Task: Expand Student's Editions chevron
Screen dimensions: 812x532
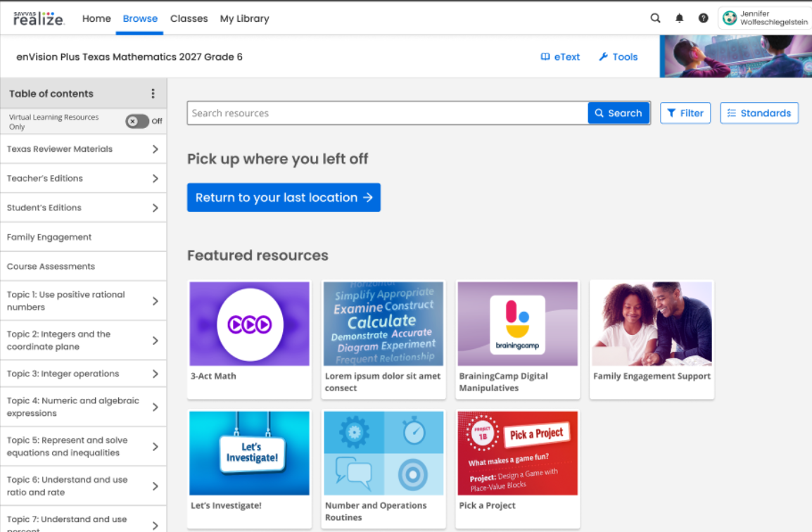Action: (155, 208)
